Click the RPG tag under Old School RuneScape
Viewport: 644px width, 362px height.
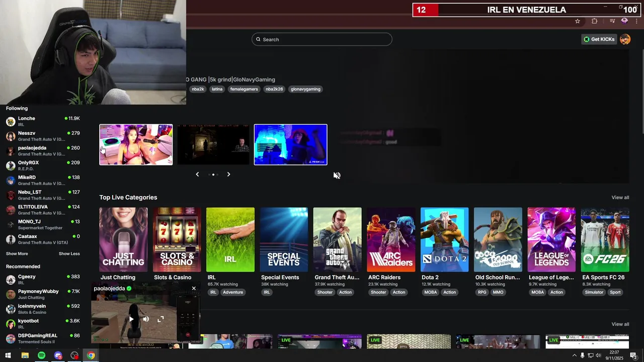(482, 292)
